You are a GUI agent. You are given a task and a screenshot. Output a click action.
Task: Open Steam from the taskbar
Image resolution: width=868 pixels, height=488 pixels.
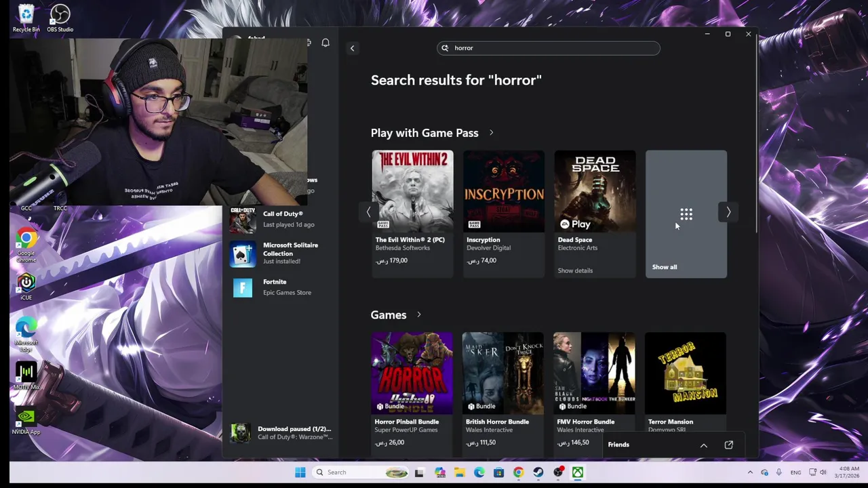[538, 472]
